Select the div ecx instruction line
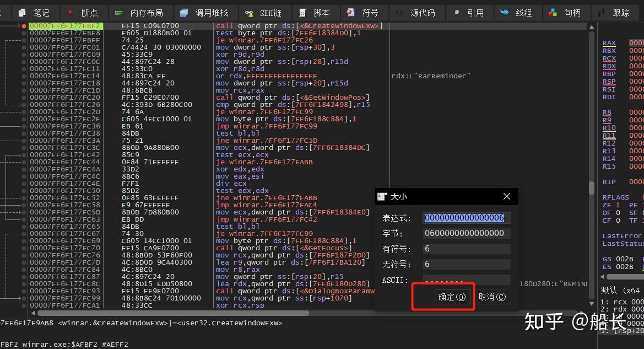 pos(231,184)
